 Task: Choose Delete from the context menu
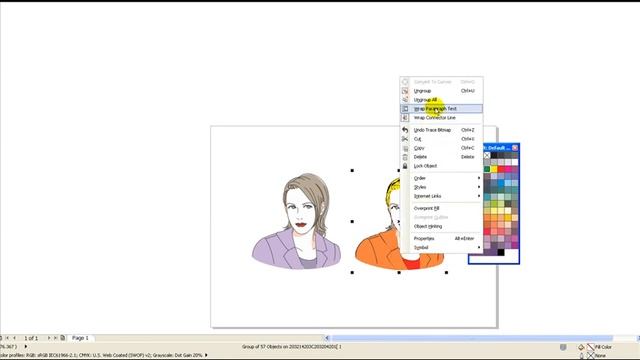point(442,157)
